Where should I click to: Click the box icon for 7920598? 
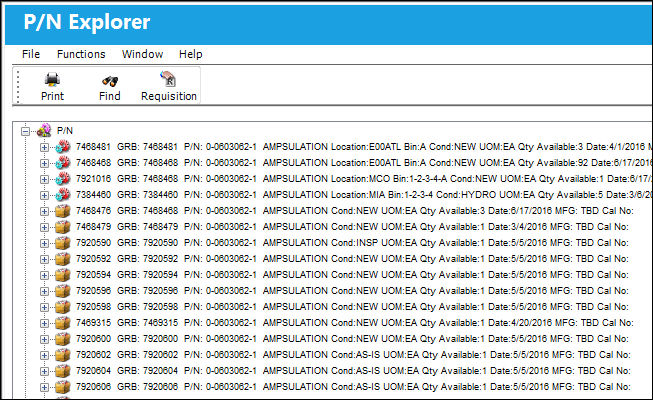pos(63,307)
